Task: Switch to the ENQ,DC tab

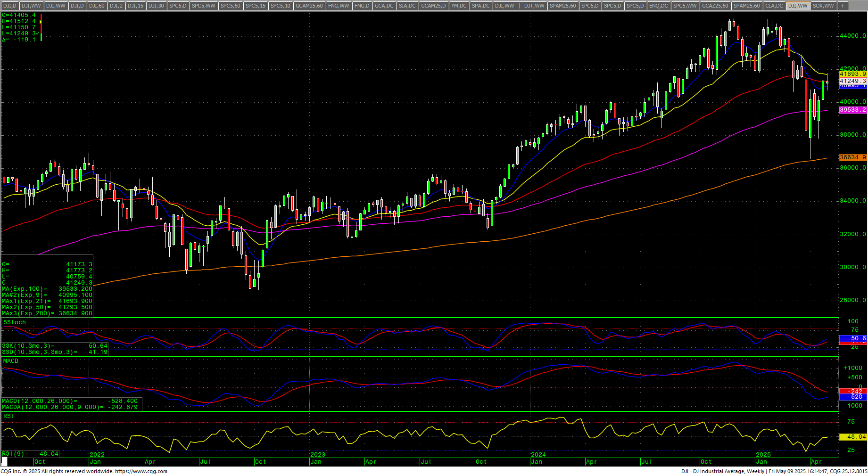Action: (x=658, y=6)
